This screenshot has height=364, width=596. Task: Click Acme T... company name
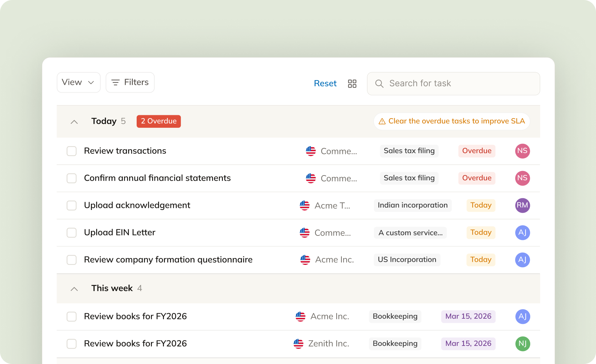pos(332,206)
